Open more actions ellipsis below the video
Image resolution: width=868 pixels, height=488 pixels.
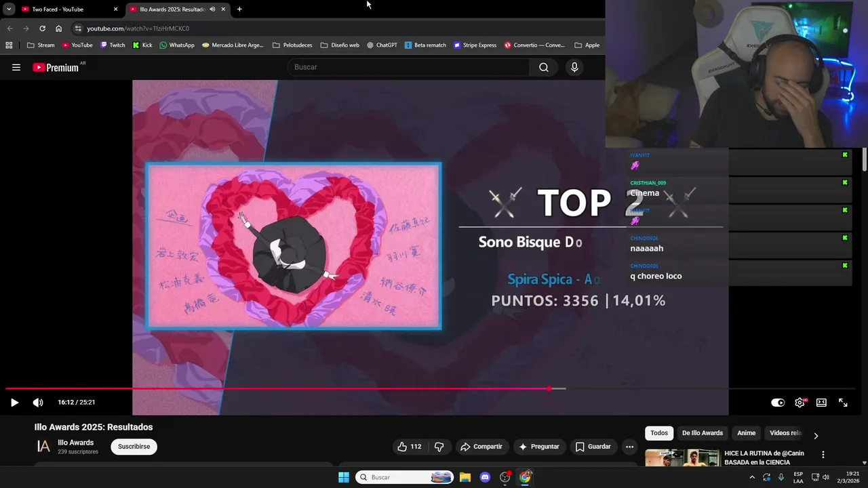coord(630,447)
